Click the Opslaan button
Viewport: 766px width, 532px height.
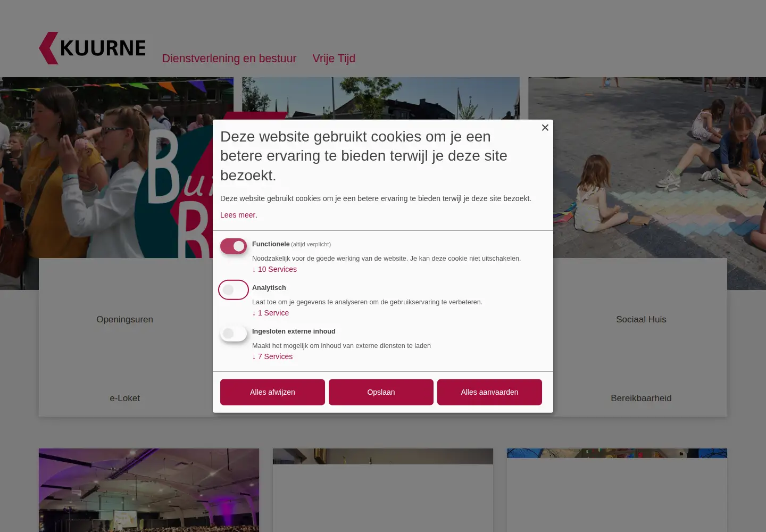point(381,392)
